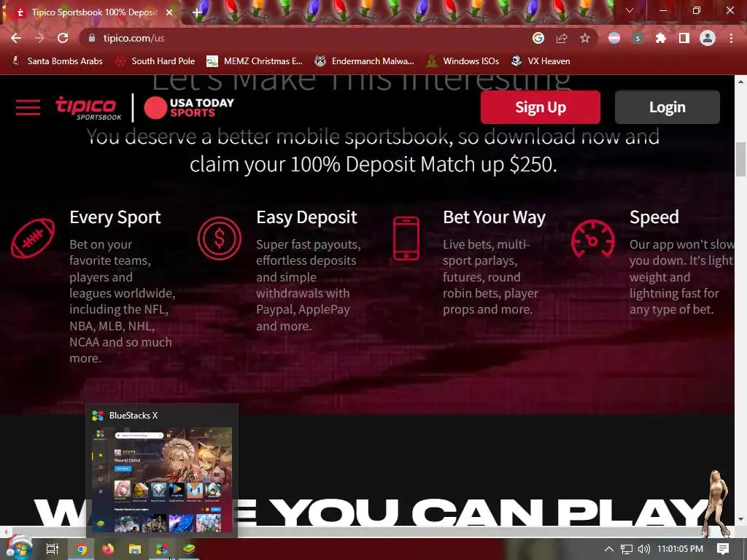Screen dimensions: 747x560
Task: Close the Tipico Sportsbook tab
Action: click(169, 12)
